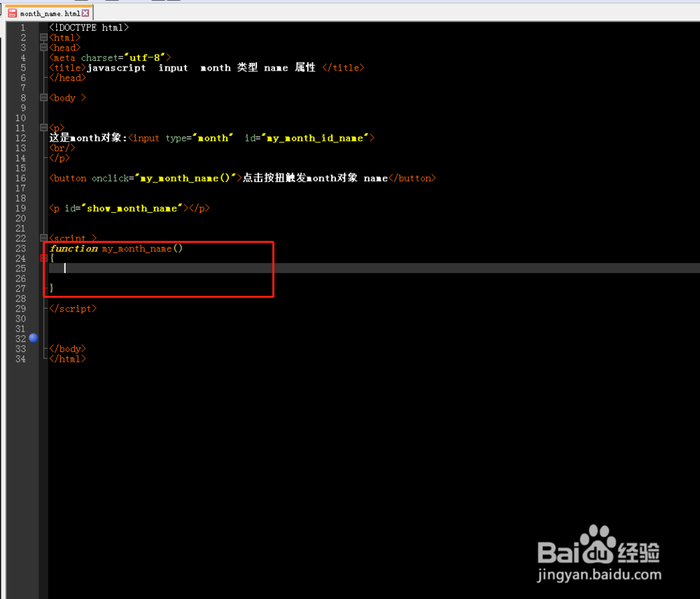This screenshot has width=700, height=599.
Task: Click the <br/> tag on line 13
Action: tap(62, 148)
